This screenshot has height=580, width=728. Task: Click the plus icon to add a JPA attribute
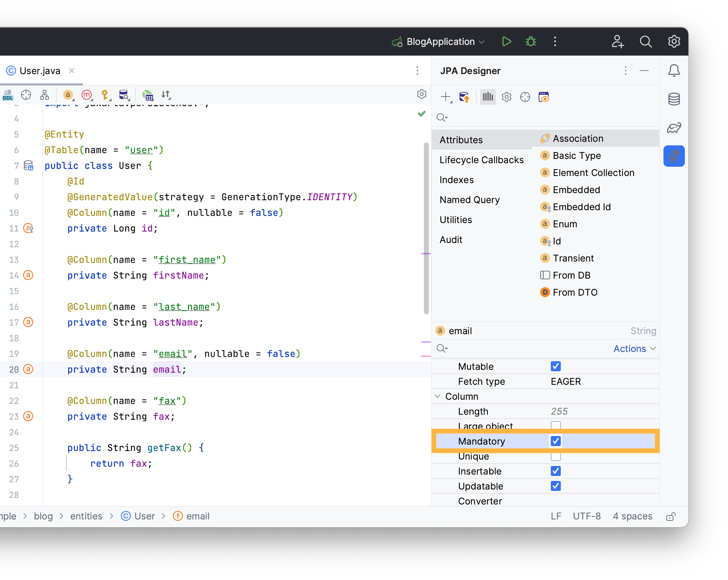[446, 97]
